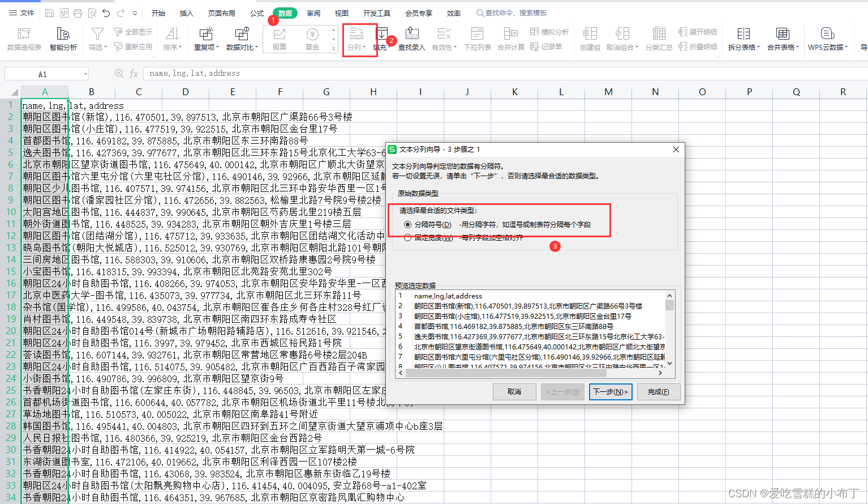The image size is (868, 504).
Task: Click the Print icon in quick access toolbar
Action: tap(78, 13)
